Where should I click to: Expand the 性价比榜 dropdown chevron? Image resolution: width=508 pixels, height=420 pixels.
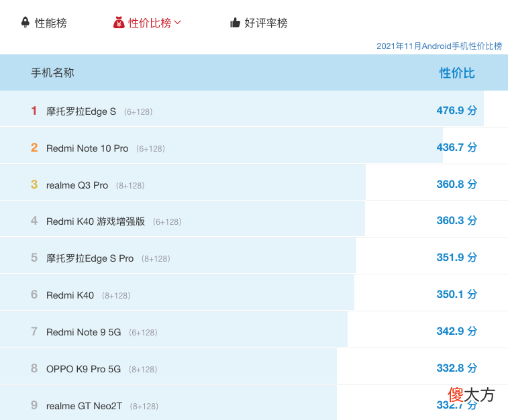(x=178, y=22)
